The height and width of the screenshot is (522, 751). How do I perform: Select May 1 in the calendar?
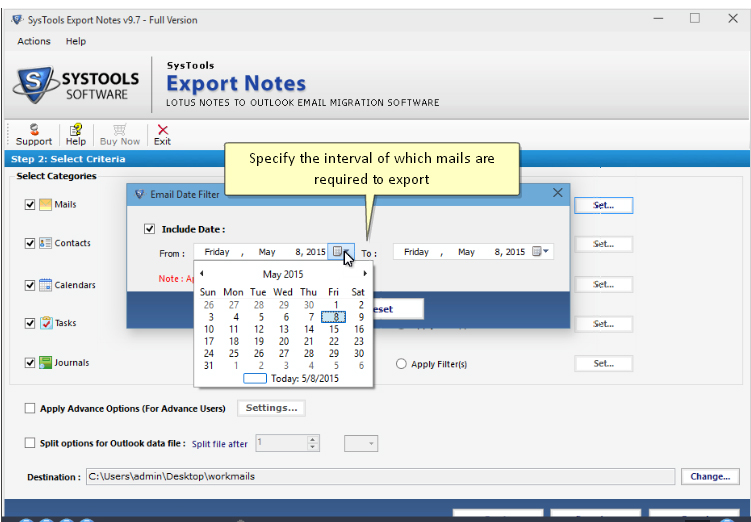point(336,305)
